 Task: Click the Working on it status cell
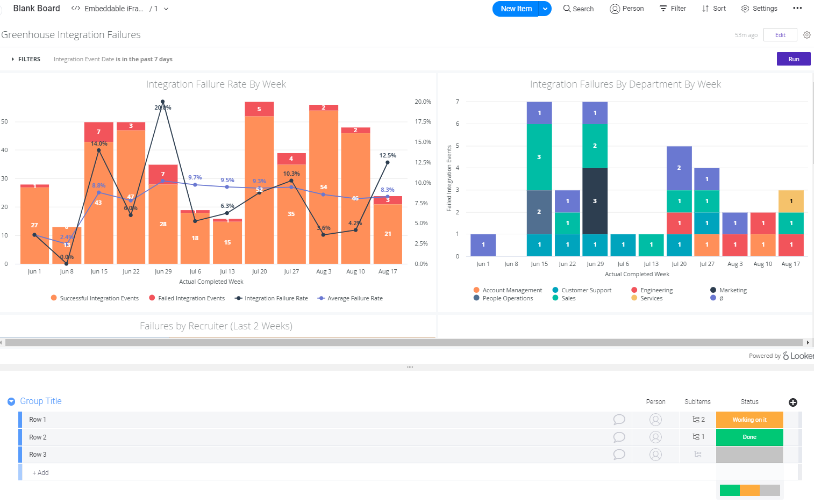(x=749, y=420)
